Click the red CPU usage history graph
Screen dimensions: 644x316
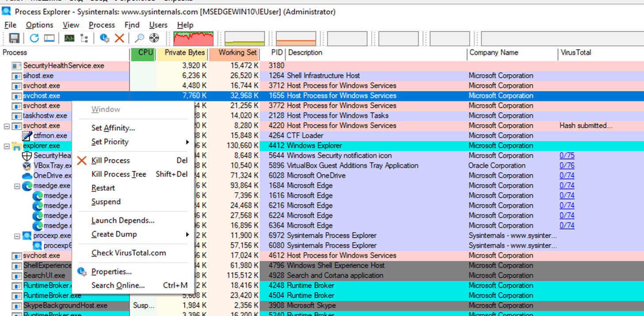(x=194, y=38)
